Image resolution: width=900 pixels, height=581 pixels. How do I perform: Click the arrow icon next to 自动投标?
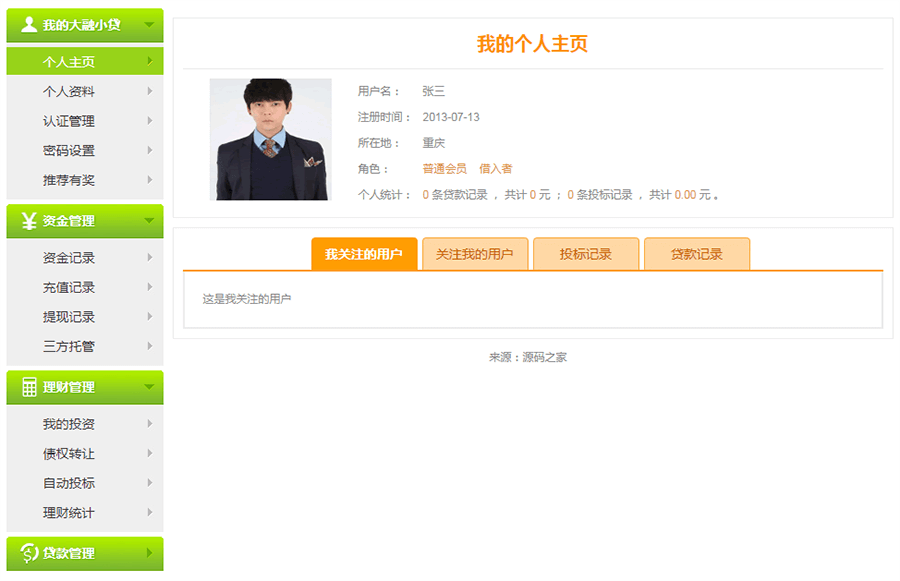point(152,483)
